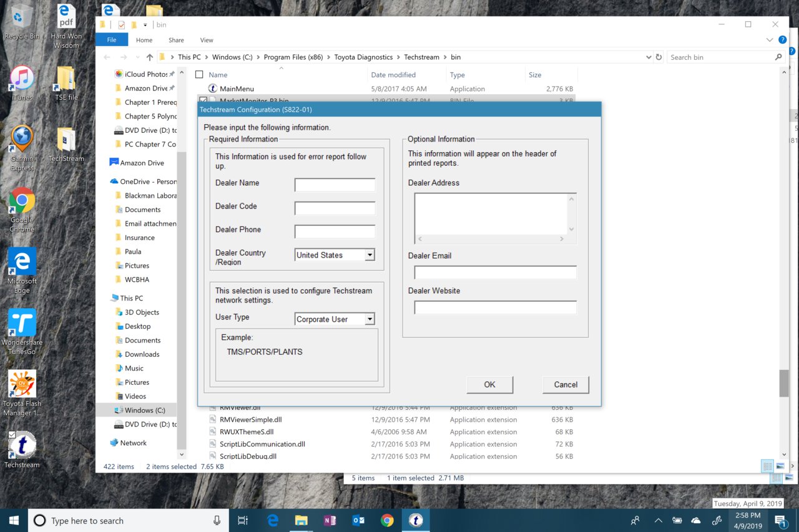Screen dimensions: 799x532
Task: Open View ribbon tab
Action: tap(207, 40)
